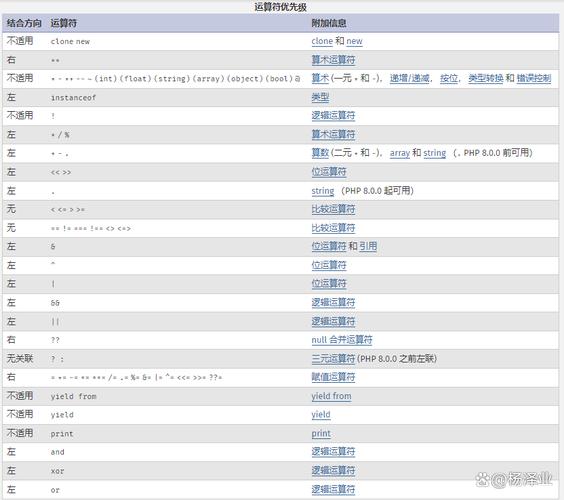
Task: Select the and operator cell
Action: [x=58, y=452]
